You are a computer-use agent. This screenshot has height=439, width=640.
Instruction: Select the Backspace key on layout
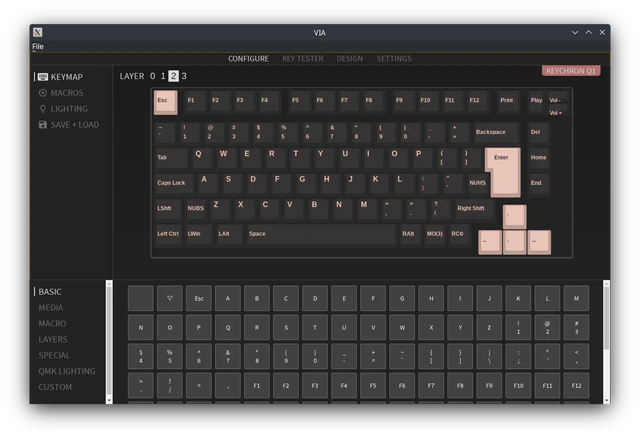496,133
